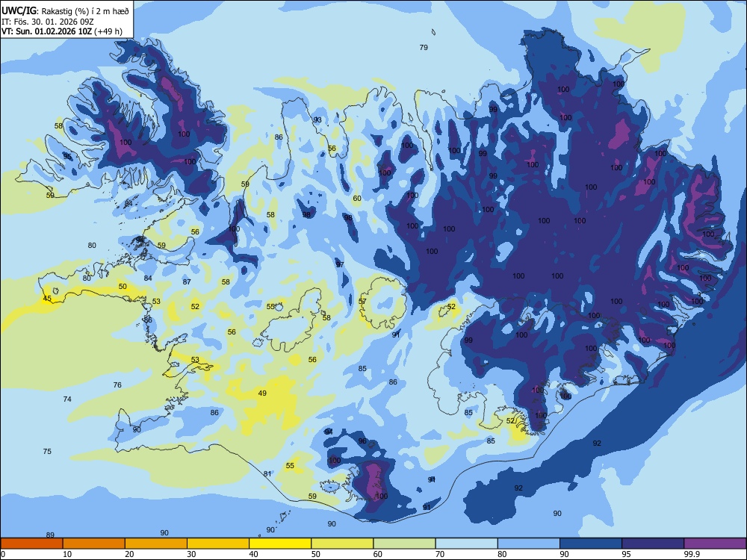Screen dimensions: 747x560
Task: Click the '40' legend scale label
Action: (x=253, y=554)
